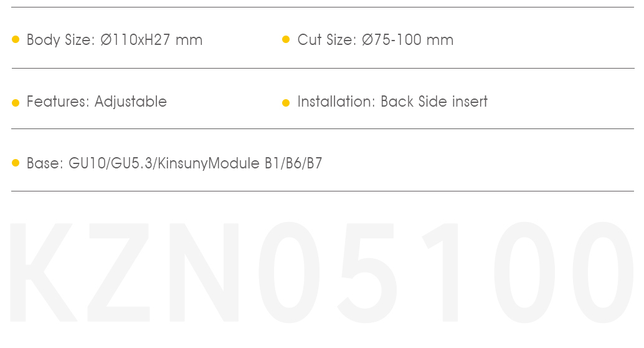Click the Adjustable feature value
Viewport: 644px width, 348px height.
pos(131,102)
